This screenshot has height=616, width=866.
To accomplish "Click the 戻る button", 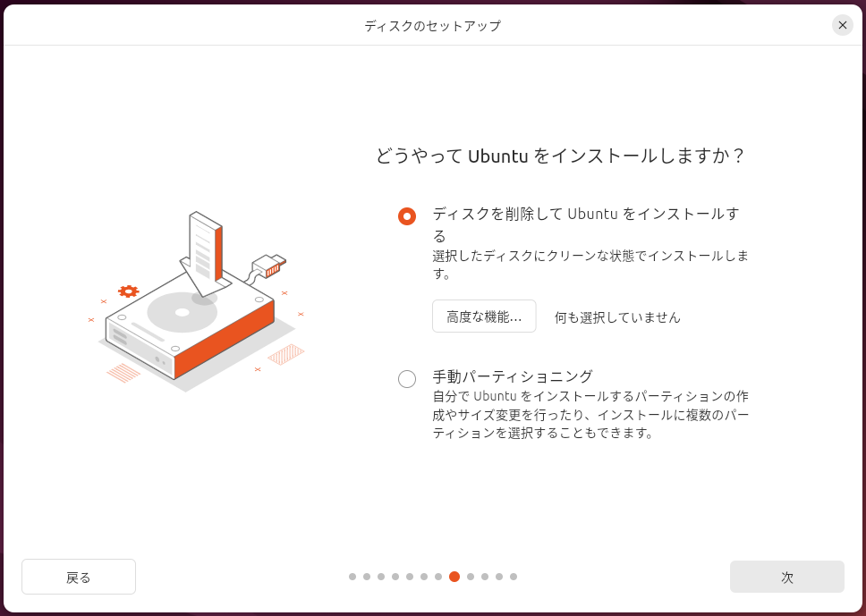I will tap(79, 577).
